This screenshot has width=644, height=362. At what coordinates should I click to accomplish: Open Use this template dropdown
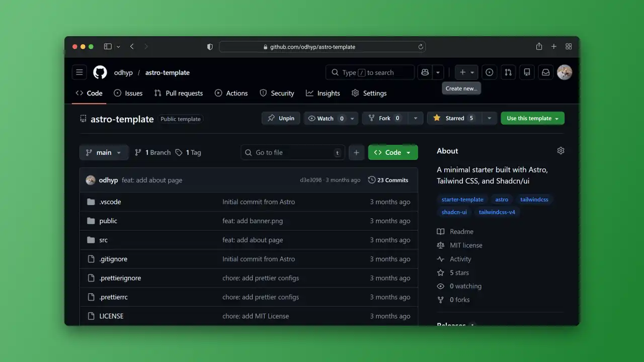(x=532, y=118)
